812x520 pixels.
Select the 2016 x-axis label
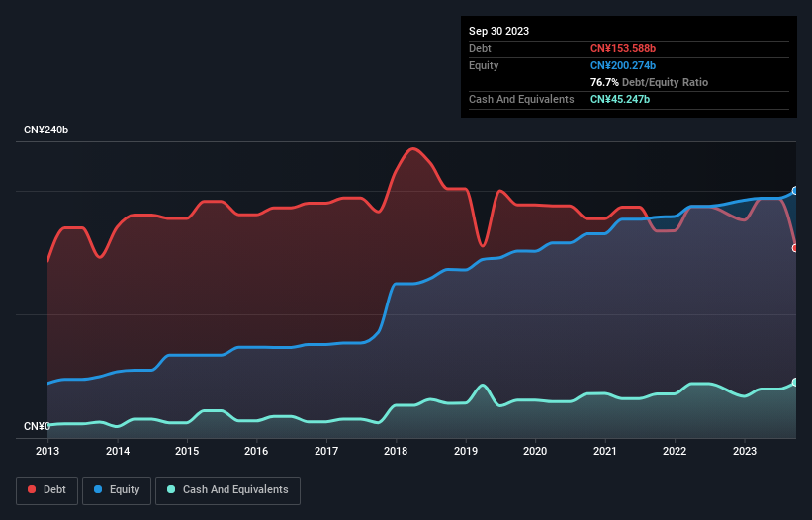coord(256,451)
